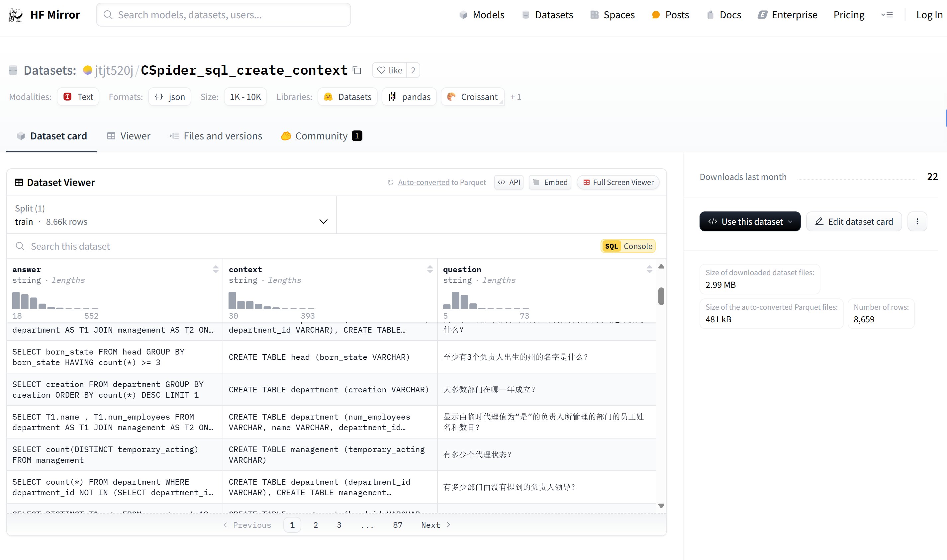Copy dataset name with the copy icon

tap(357, 70)
